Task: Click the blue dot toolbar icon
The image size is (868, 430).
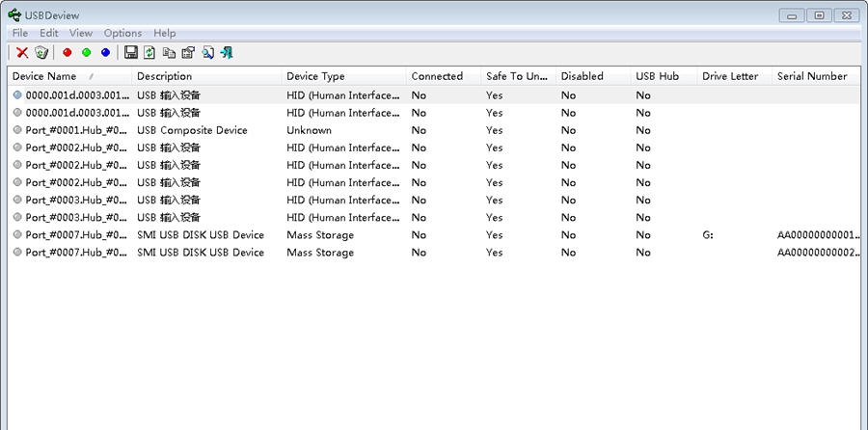Action: [106, 53]
